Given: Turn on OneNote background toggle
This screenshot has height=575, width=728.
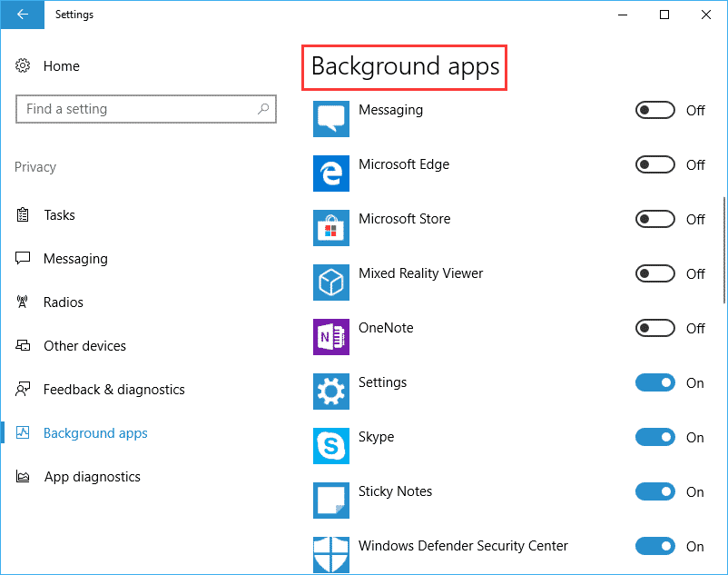Looking at the screenshot, I should pyautogui.click(x=655, y=328).
